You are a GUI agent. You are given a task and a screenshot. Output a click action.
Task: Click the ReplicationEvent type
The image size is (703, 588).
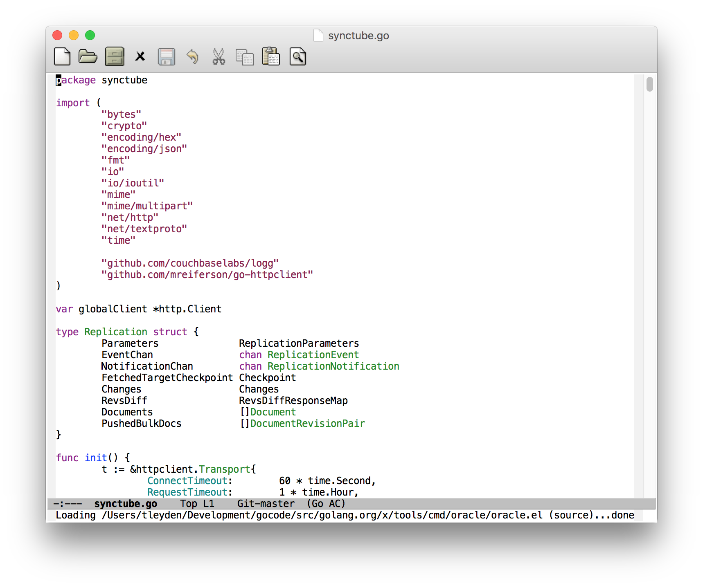[x=313, y=355]
